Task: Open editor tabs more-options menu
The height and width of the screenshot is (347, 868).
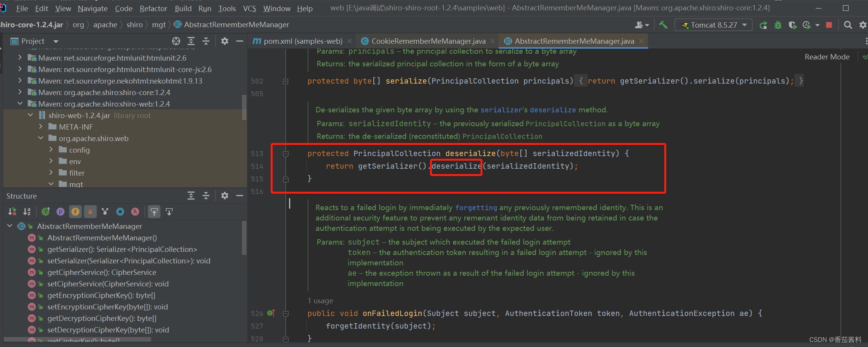Action: pos(866,41)
